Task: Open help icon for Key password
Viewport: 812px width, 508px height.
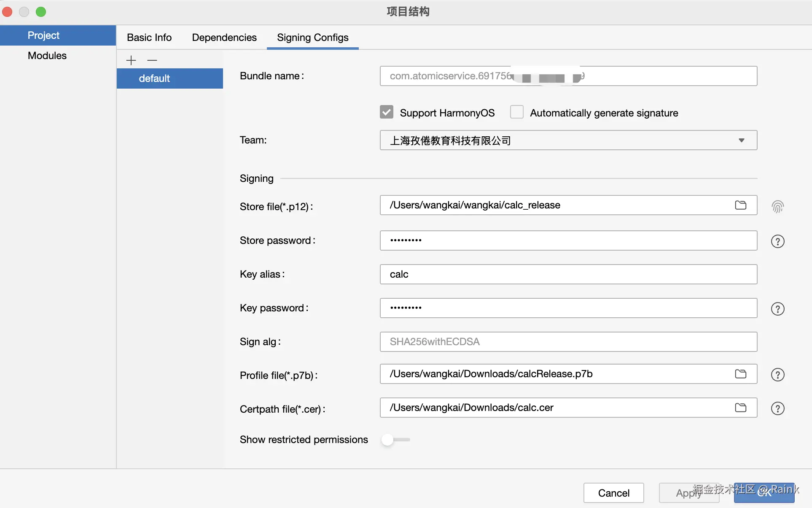Action: click(777, 309)
